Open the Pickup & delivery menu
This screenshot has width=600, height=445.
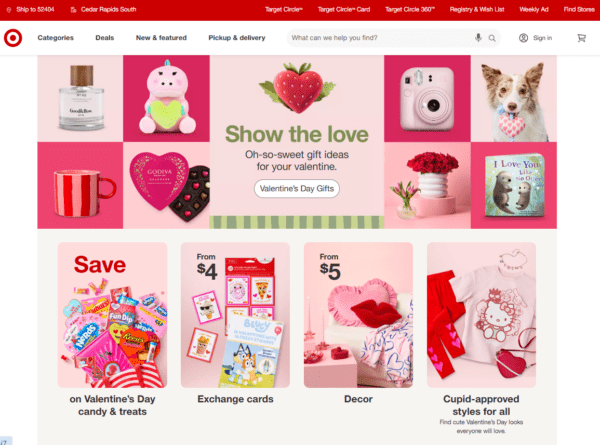pos(236,38)
